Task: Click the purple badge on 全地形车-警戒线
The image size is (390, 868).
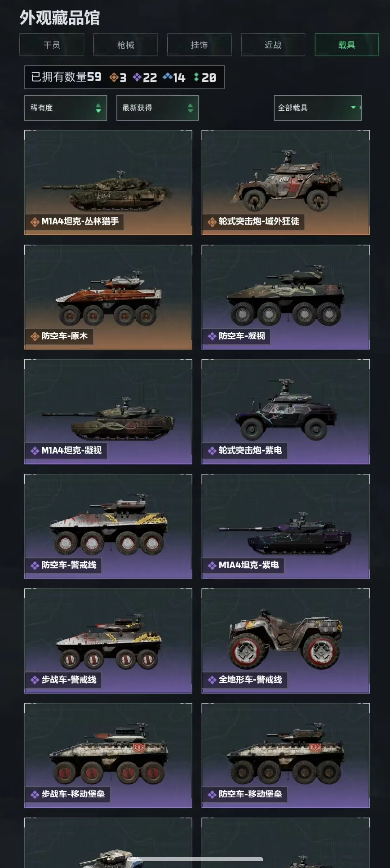Action: [x=212, y=680]
